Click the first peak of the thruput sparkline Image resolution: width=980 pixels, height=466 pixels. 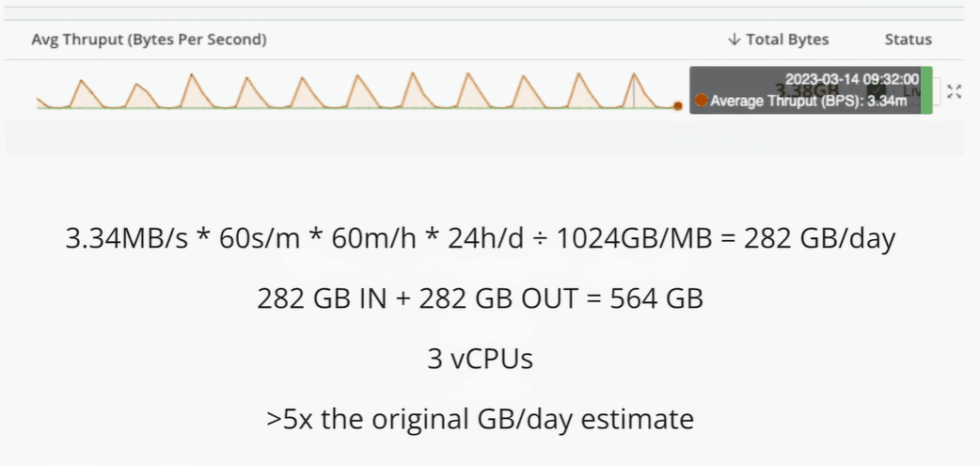(x=81, y=82)
